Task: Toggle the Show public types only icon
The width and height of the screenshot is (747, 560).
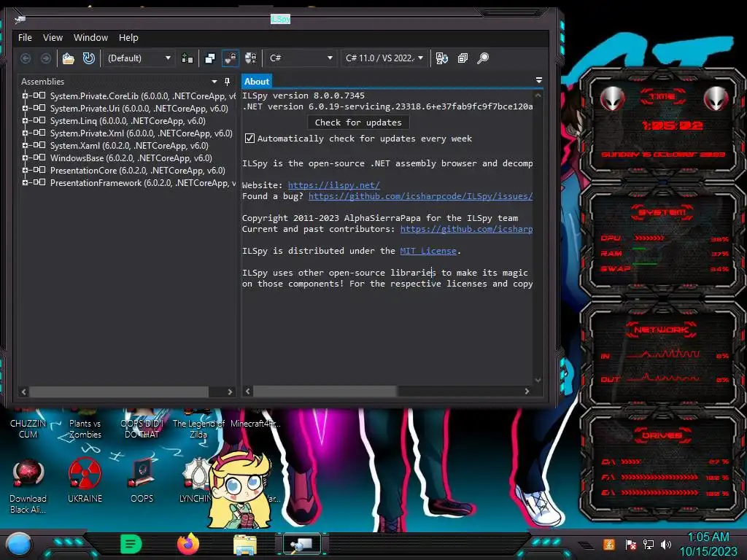Action: [230, 58]
